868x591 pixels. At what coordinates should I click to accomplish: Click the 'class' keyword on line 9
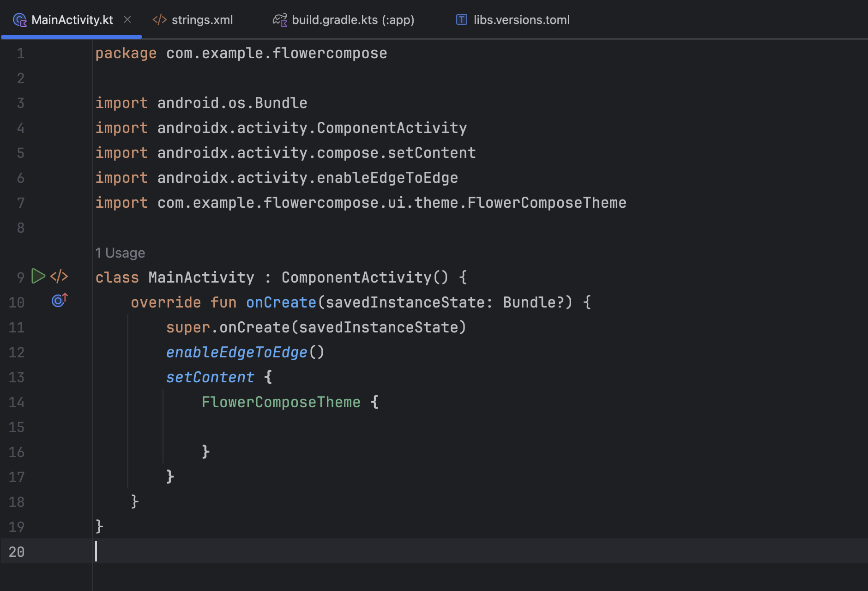(117, 277)
